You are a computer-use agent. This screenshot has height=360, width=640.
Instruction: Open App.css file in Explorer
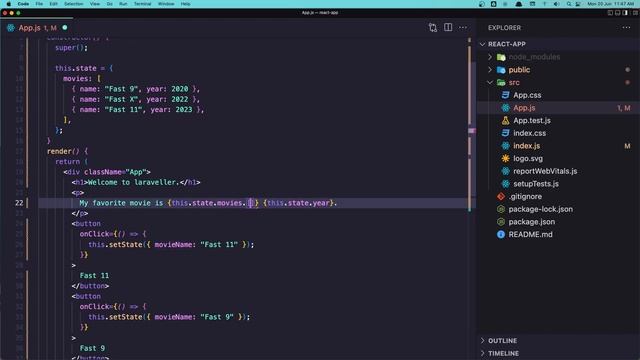tap(527, 95)
